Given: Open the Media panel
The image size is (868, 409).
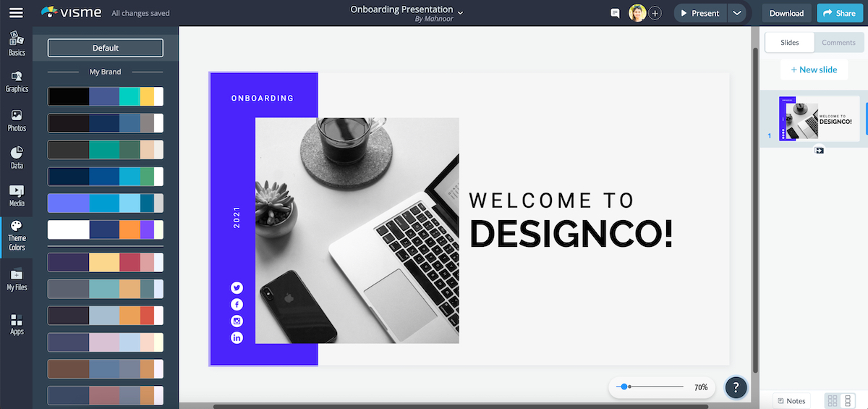Looking at the screenshot, I should 16,195.
